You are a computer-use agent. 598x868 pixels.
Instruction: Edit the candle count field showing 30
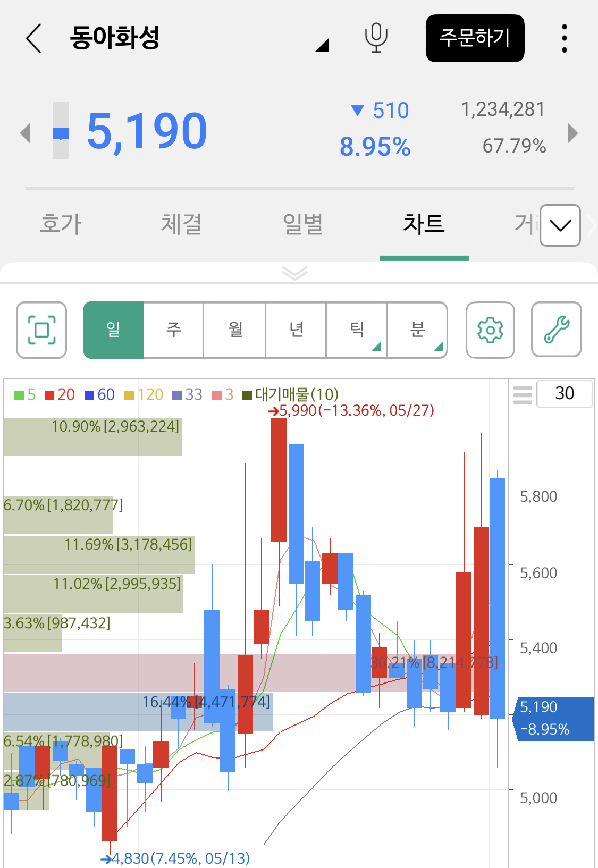point(565,394)
